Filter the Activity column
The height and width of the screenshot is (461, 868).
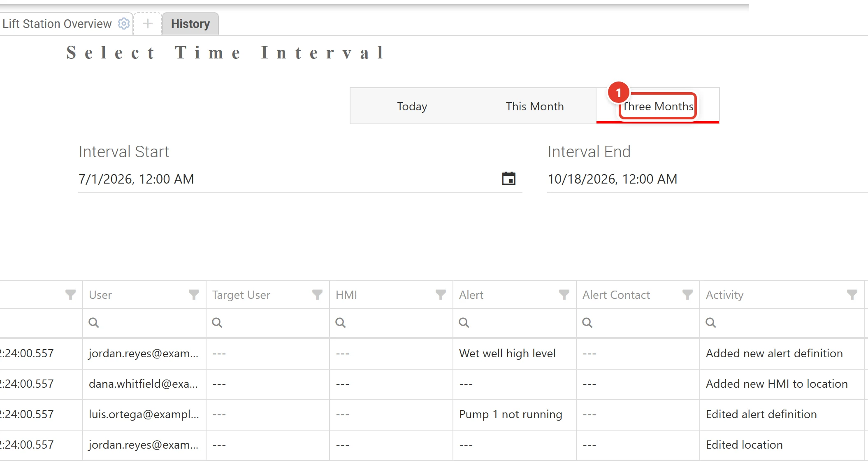(x=852, y=295)
